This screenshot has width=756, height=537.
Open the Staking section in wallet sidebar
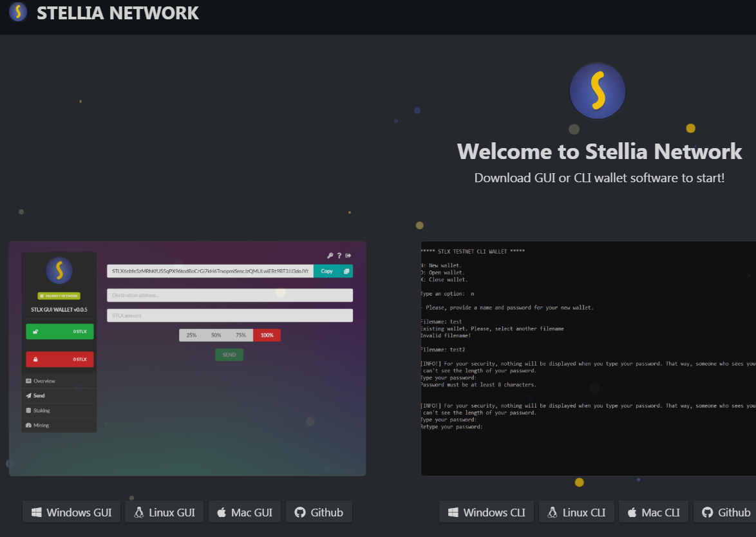(x=41, y=411)
